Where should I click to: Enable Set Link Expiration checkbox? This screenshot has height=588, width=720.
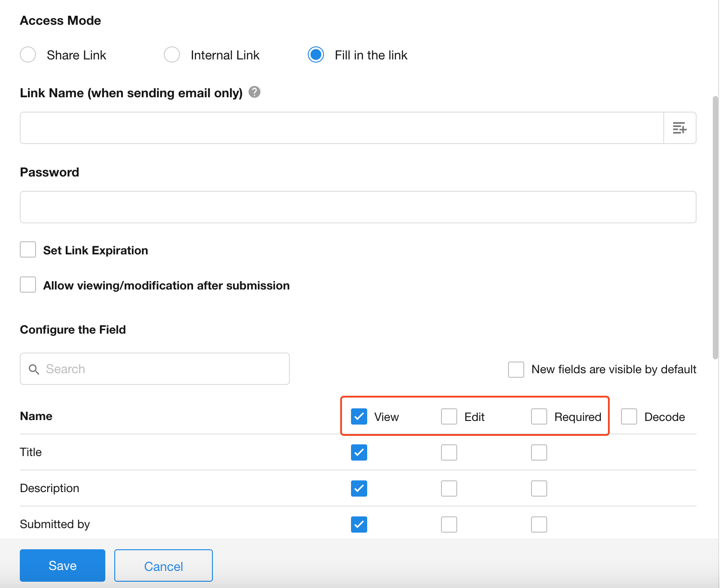coord(28,249)
